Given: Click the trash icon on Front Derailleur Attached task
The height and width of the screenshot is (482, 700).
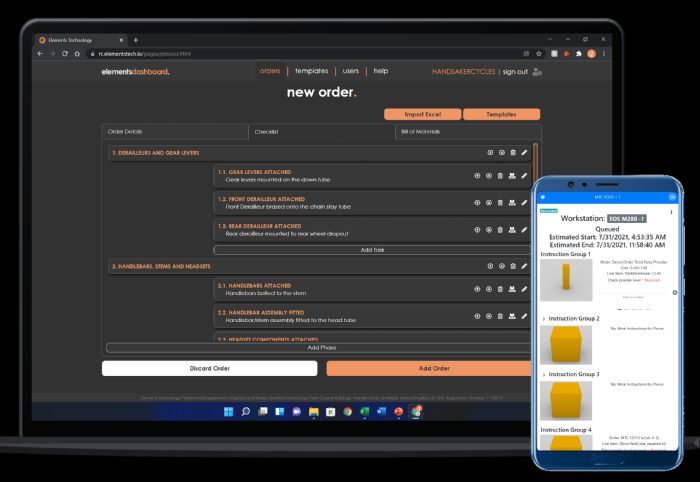Looking at the screenshot, I should 500,203.
